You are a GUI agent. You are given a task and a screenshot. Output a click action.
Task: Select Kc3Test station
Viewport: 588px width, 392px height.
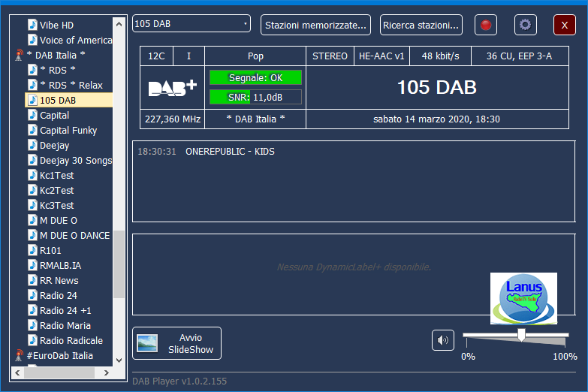click(56, 205)
